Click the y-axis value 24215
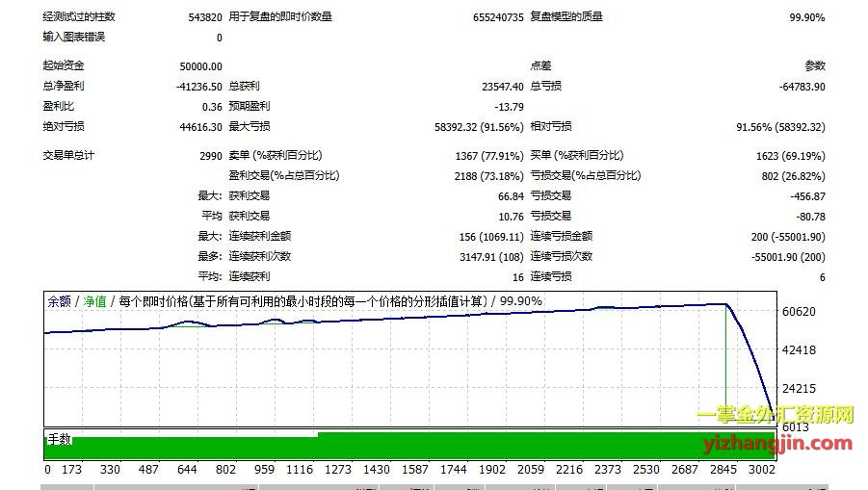This screenshot has height=490, width=868. [799, 389]
